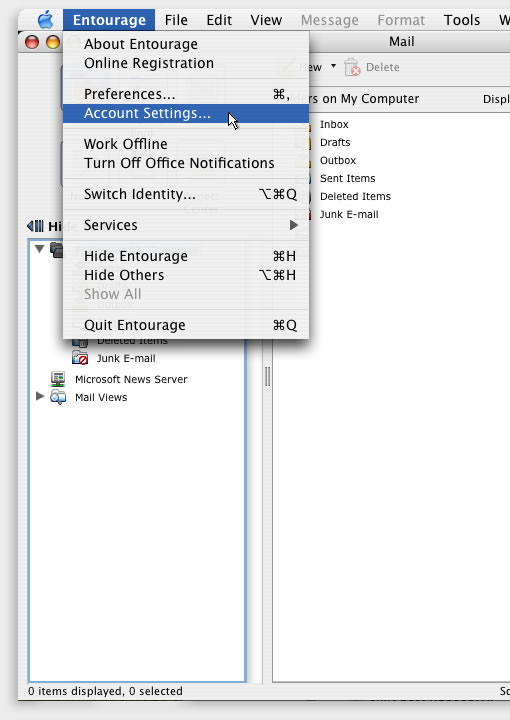Click the Mail Views icon
The width and height of the screenshot is (510, 720).
(x=58, y=397)
